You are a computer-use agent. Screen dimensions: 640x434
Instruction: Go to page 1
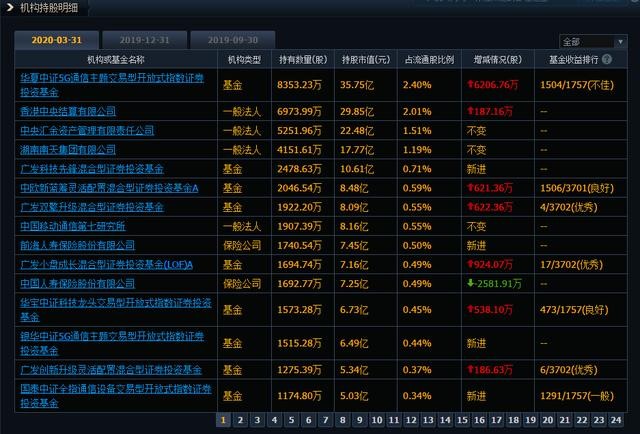223,420
